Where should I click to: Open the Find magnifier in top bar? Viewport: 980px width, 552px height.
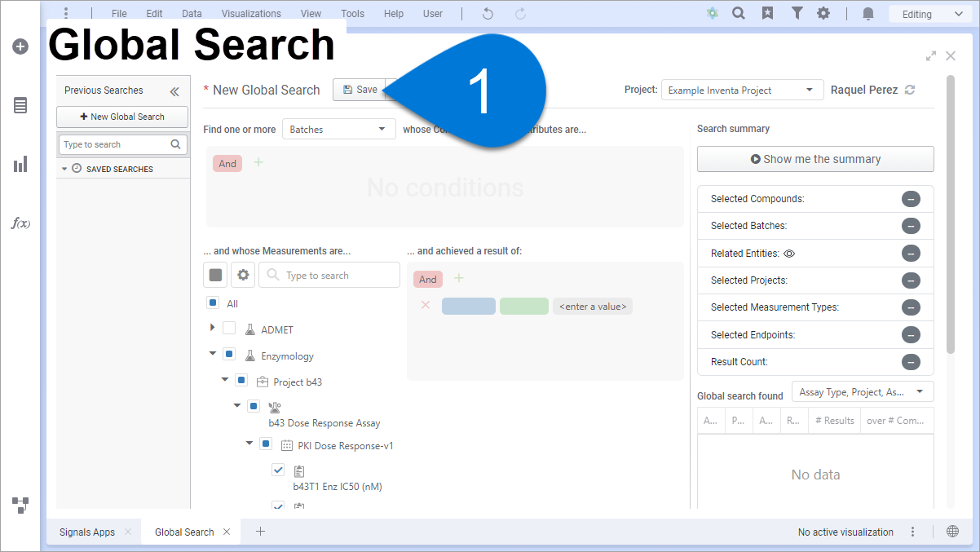pyautogui.click(x=739, y=14)
